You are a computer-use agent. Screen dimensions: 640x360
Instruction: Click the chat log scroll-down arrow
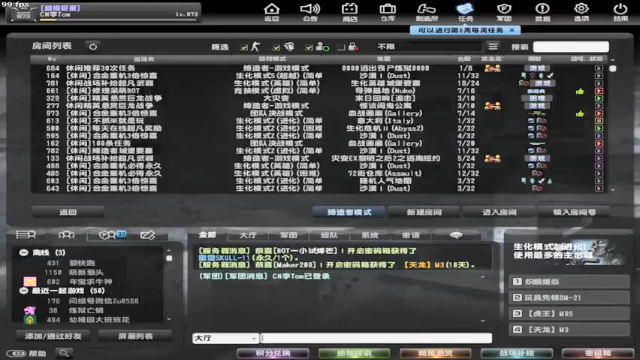(483, 321)
